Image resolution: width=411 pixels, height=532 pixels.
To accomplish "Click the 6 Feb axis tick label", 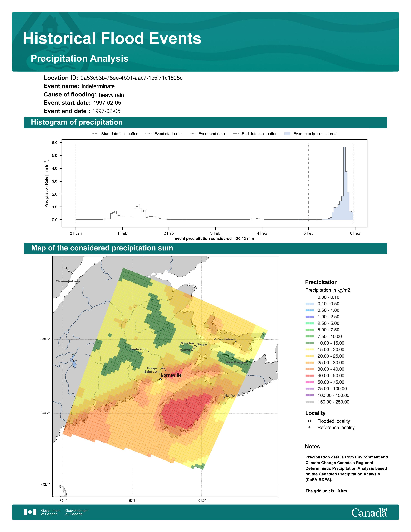I will pos(355,233).
